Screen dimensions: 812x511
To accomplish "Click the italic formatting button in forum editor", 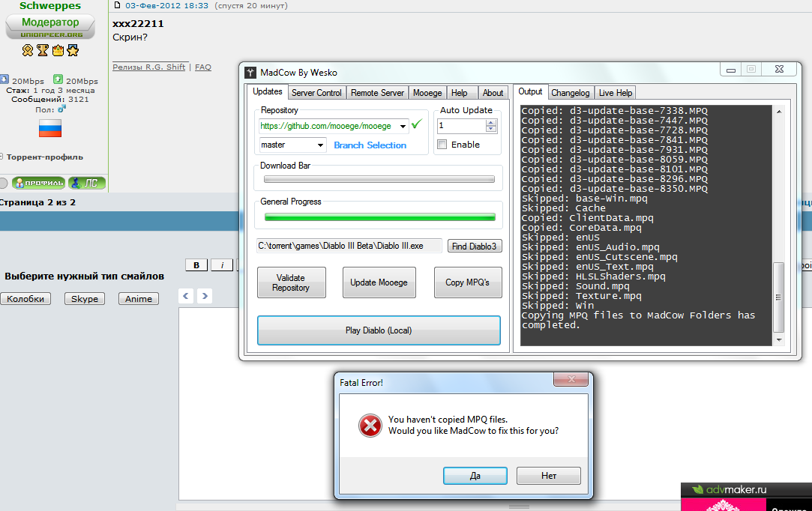I will point(222,265).
